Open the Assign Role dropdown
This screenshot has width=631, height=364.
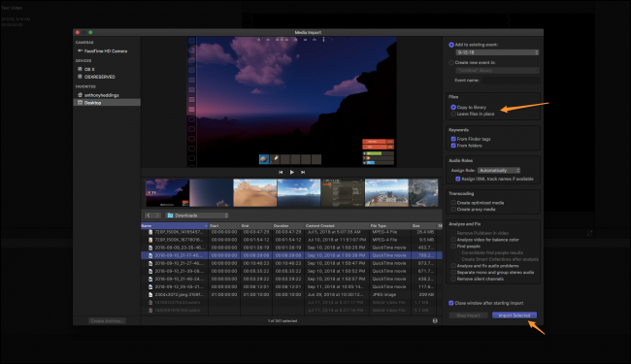click(499, 171)
